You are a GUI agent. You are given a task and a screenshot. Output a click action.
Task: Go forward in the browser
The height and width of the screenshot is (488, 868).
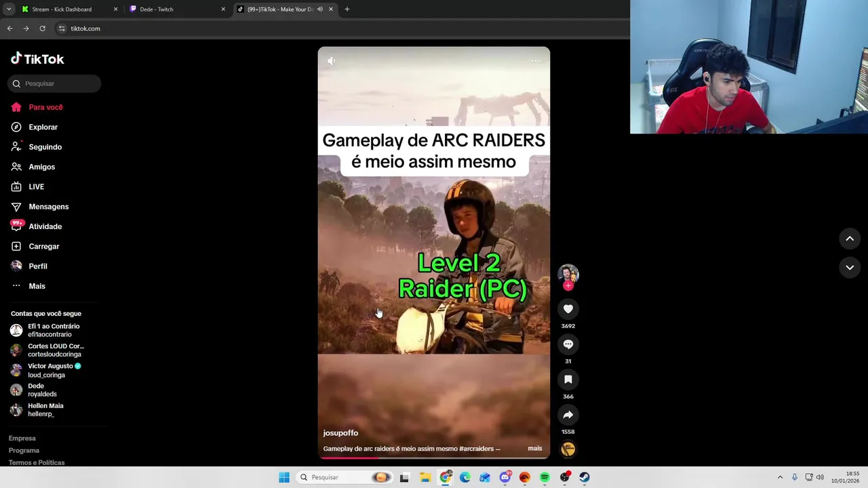click(26, 28)
